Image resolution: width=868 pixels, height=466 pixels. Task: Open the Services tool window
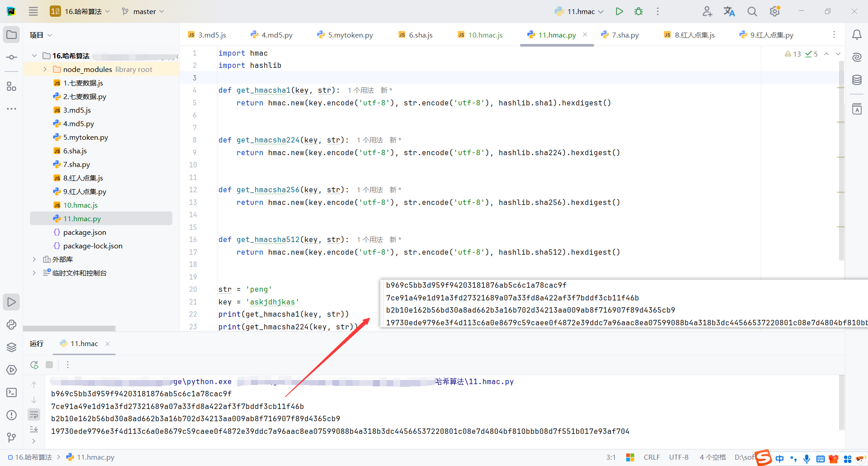pos(11,370)
